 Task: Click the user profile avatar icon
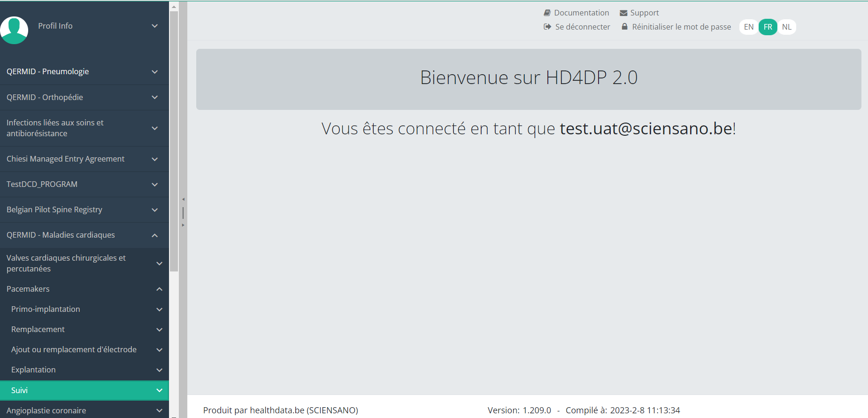coord(15,30)
